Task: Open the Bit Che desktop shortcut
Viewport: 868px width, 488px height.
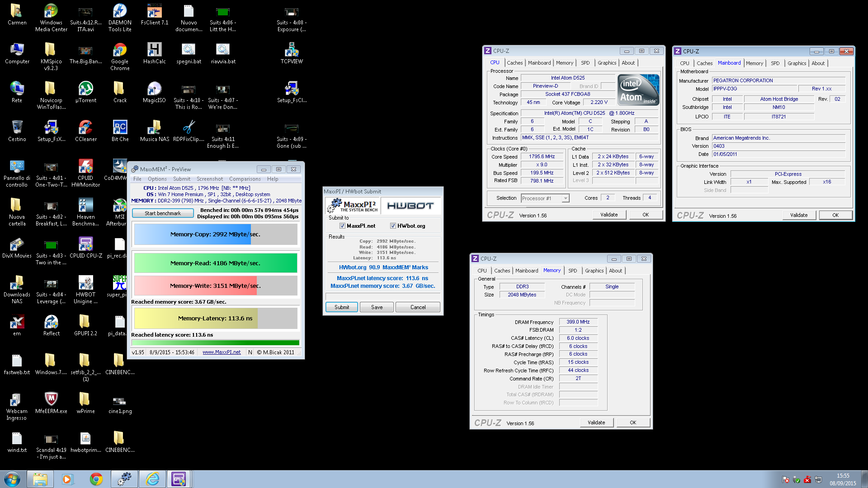Action: [x=120, y=131]
